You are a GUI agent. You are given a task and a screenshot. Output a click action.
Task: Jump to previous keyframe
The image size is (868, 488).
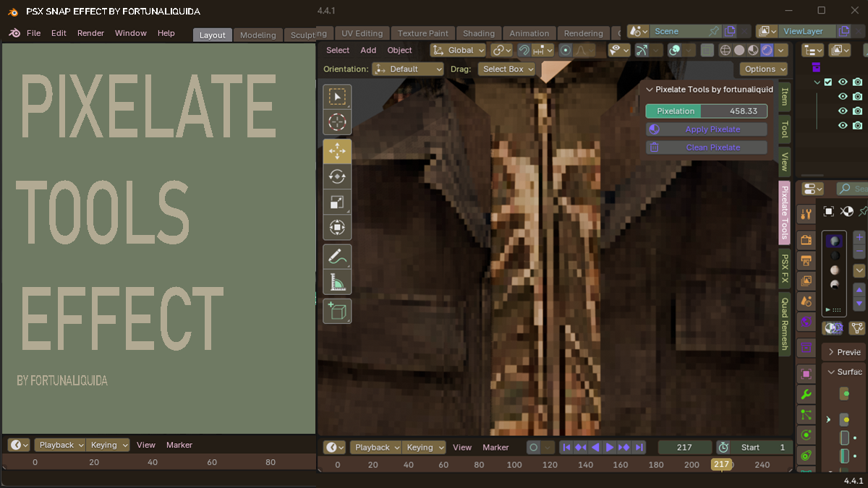tap(581, 448)
